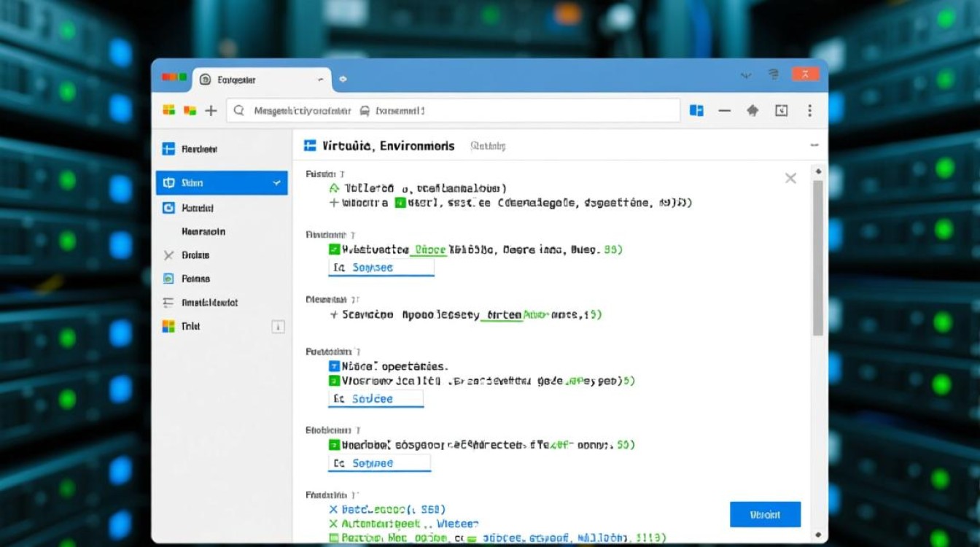Close the panel with the gray X
This screenshot has width=980, height=547.
point(790,178)
